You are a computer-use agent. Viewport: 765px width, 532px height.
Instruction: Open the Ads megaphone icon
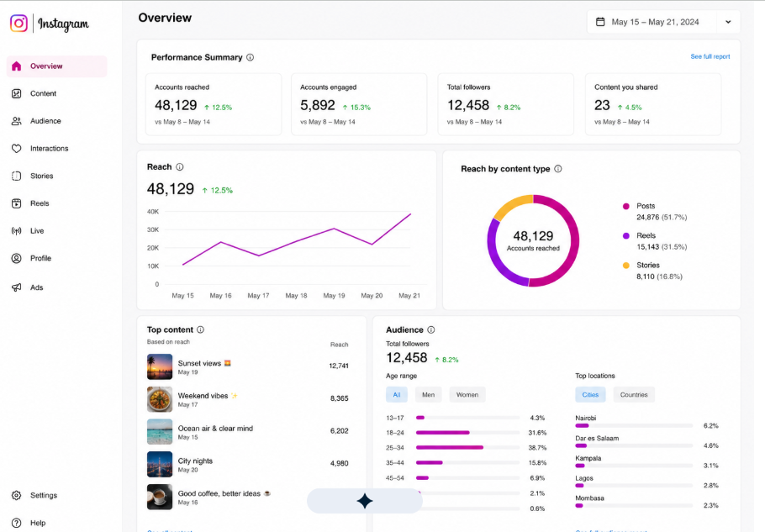17,287
